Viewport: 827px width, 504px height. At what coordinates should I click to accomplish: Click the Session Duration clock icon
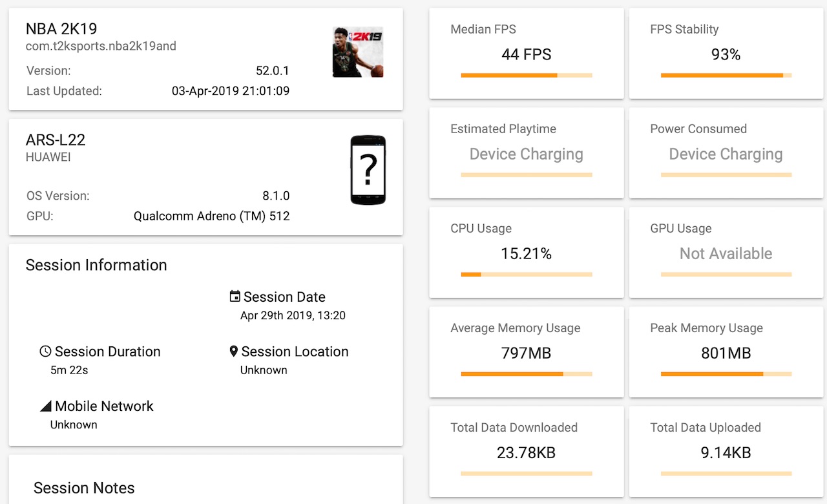point(45,352)
